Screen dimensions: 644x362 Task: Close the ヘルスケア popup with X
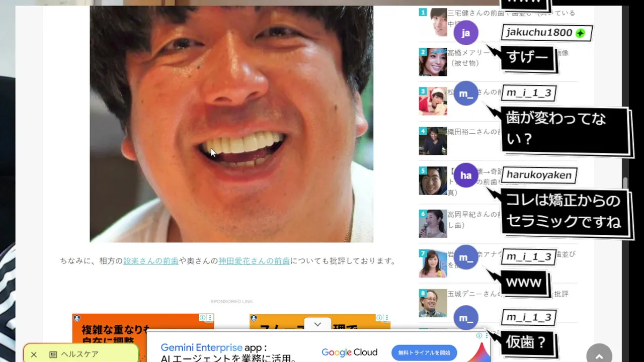pyautogui.click(x=34, y=354)
